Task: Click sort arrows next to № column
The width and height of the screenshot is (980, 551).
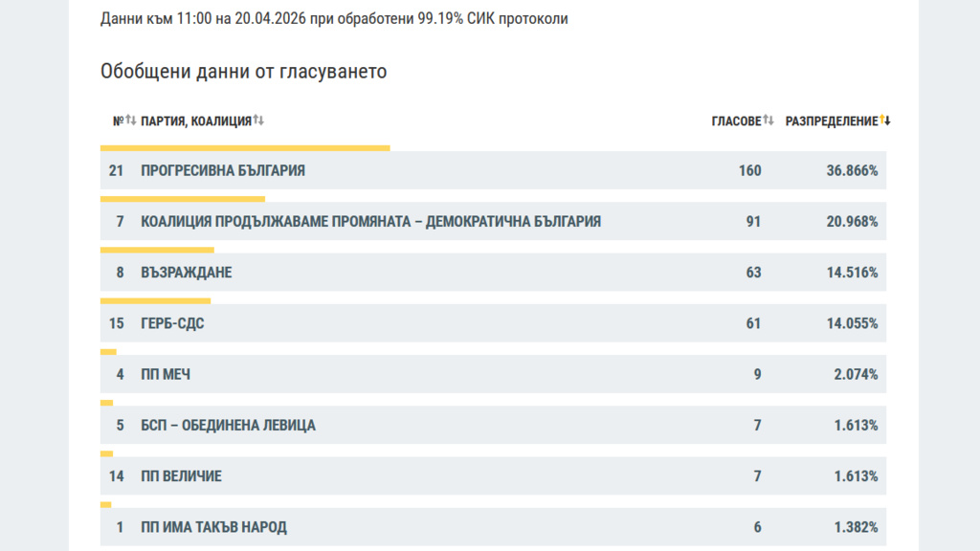Action: pos(131,121)
